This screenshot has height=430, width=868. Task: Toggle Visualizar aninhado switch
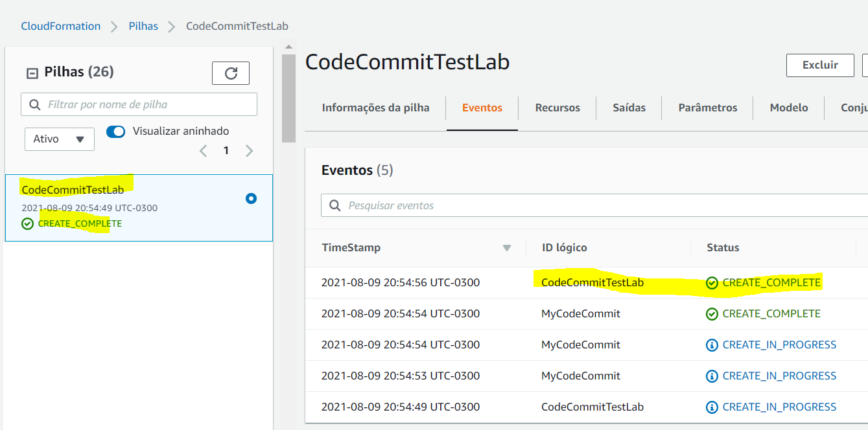coord(116,131)
